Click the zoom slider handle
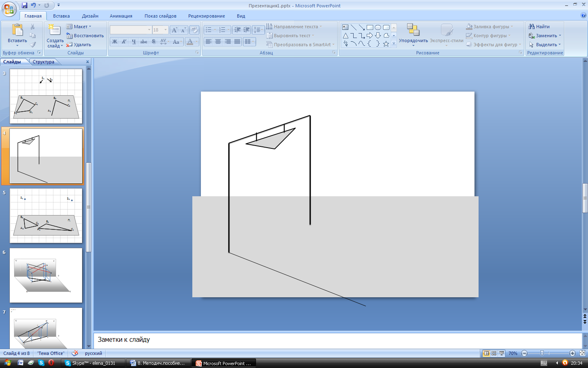Image resolution: width=588 pixels, height=368 pixels. tap(542, 353)
